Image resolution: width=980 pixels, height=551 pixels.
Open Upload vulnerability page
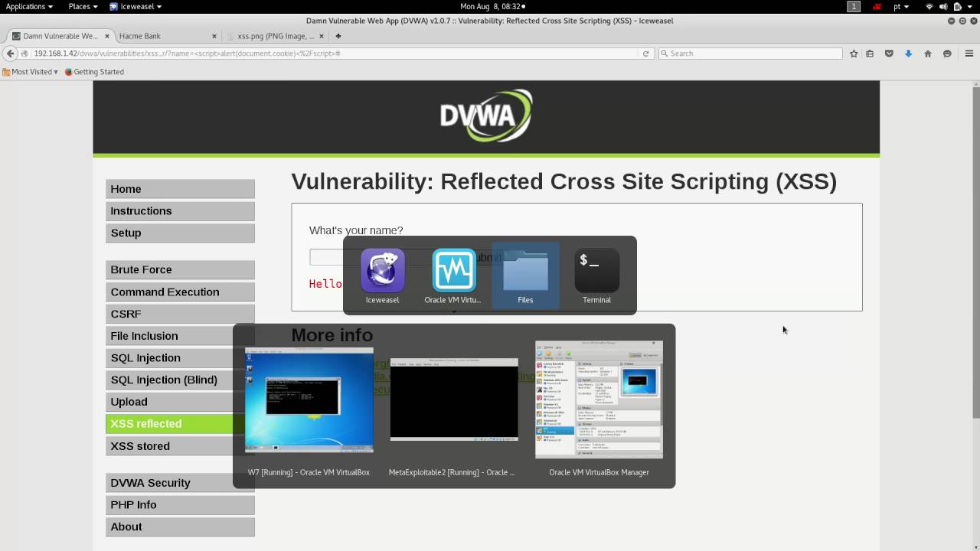click(180, 402)
